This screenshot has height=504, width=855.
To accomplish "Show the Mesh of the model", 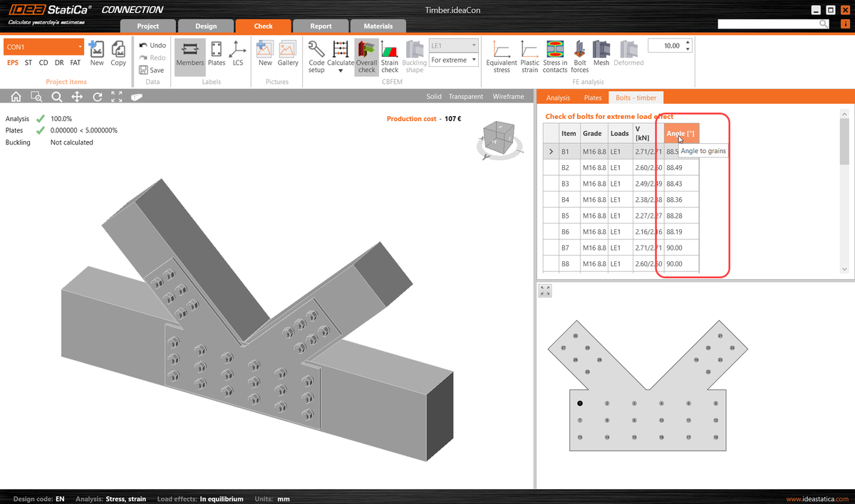I will (x=601, y=56).
